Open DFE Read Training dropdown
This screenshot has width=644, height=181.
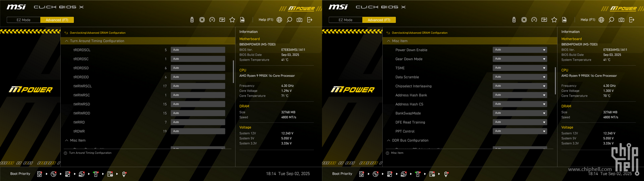(x=520, y=122)
